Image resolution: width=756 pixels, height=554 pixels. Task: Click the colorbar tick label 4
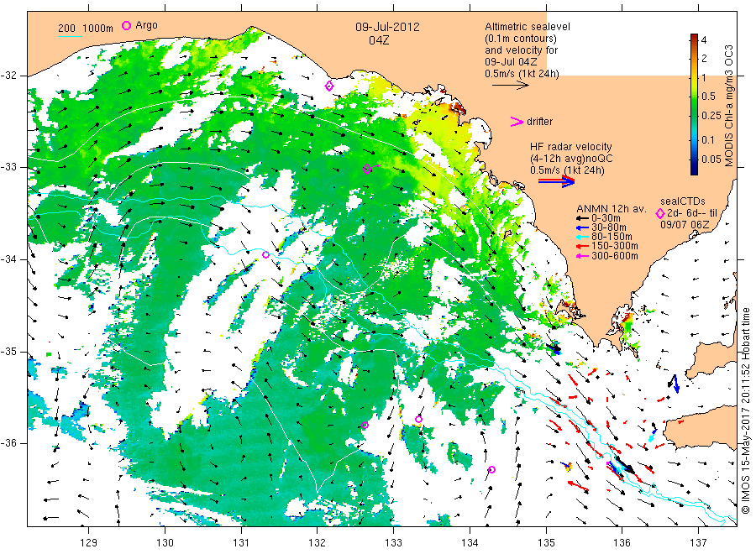(704, 40)
